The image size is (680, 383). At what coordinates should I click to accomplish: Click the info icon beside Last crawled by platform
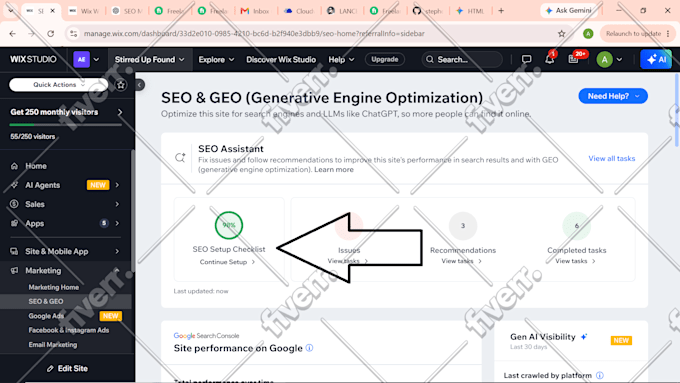tap(599, 375)
